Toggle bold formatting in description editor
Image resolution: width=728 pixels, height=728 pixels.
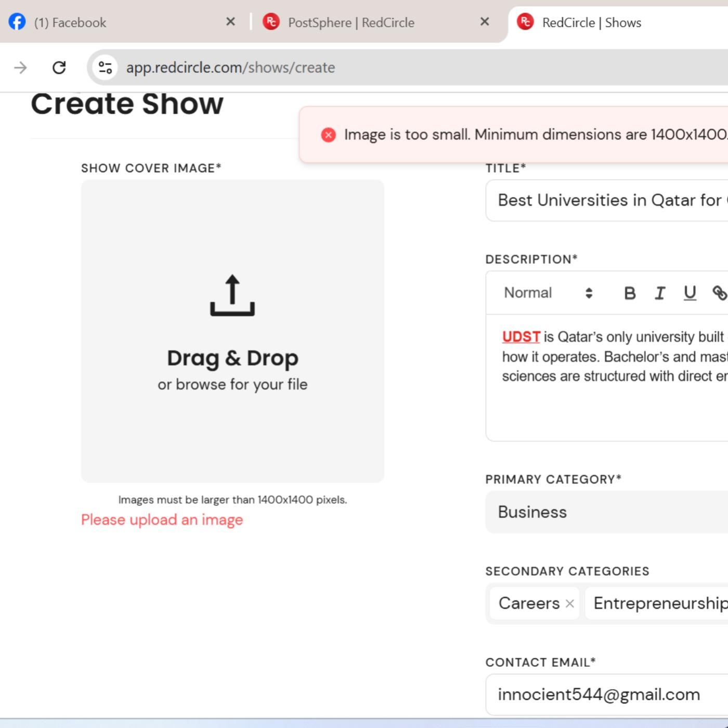(x=630, y=293)
